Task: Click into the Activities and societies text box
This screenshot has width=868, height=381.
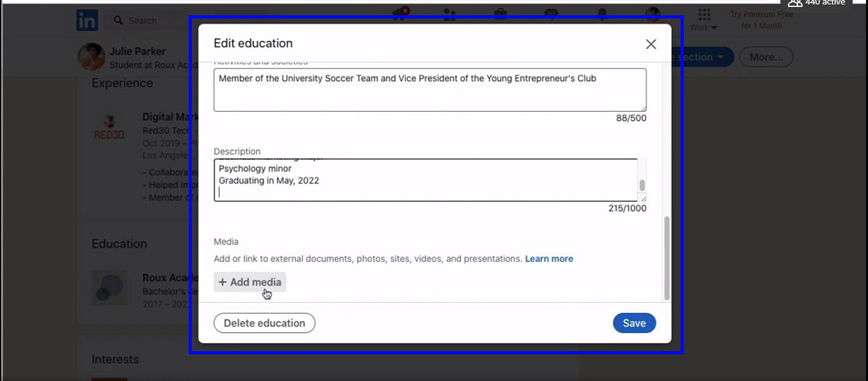Action: point(430,90)
